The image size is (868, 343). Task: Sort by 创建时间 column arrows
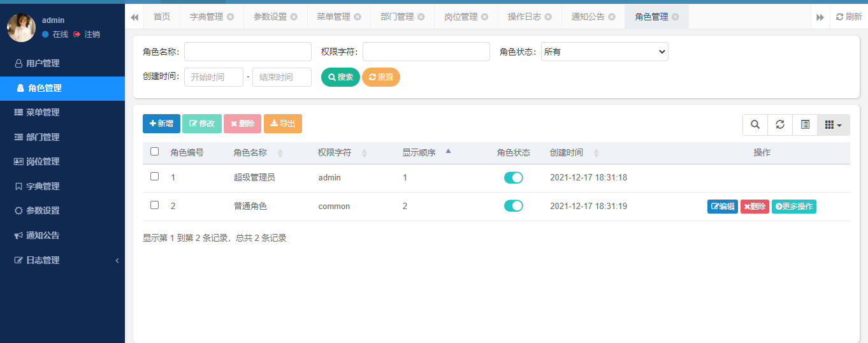click(x=597, y=153)
